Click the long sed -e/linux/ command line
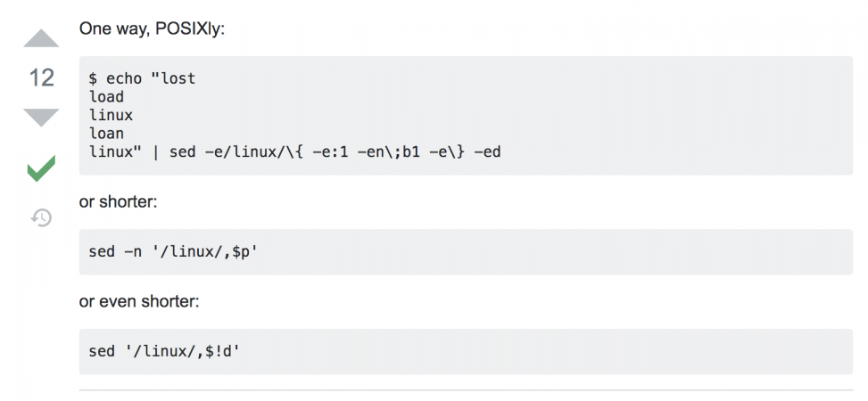The image size is (868, 401). click(x=294, y=152)
